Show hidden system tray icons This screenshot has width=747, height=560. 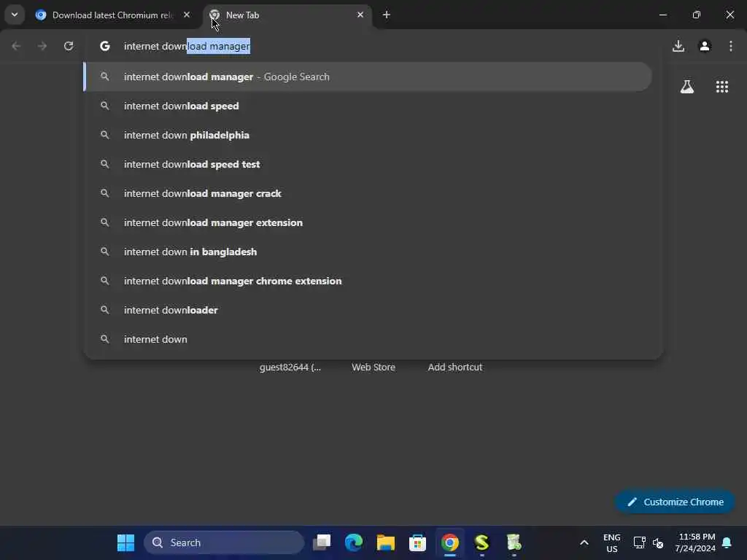click(x=584, y=542)
